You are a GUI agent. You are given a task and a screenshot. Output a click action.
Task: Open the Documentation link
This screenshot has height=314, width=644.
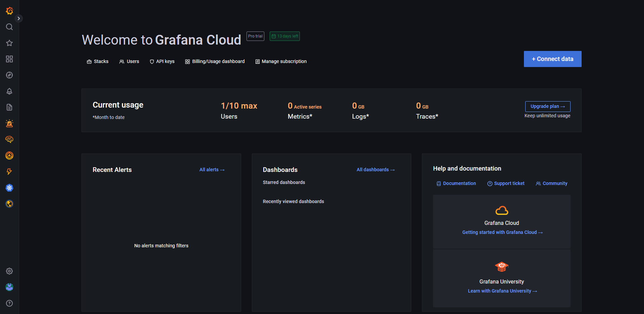[456, 183]
